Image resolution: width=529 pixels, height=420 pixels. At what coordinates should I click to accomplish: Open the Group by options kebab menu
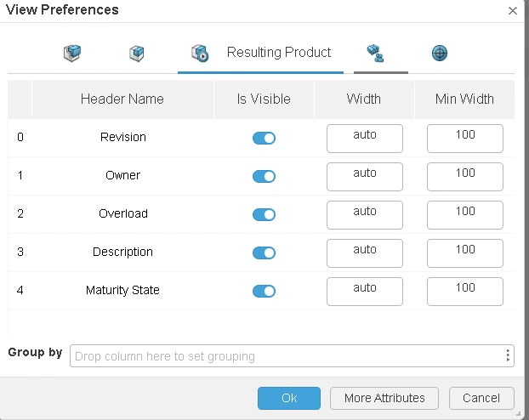[508, 355]
